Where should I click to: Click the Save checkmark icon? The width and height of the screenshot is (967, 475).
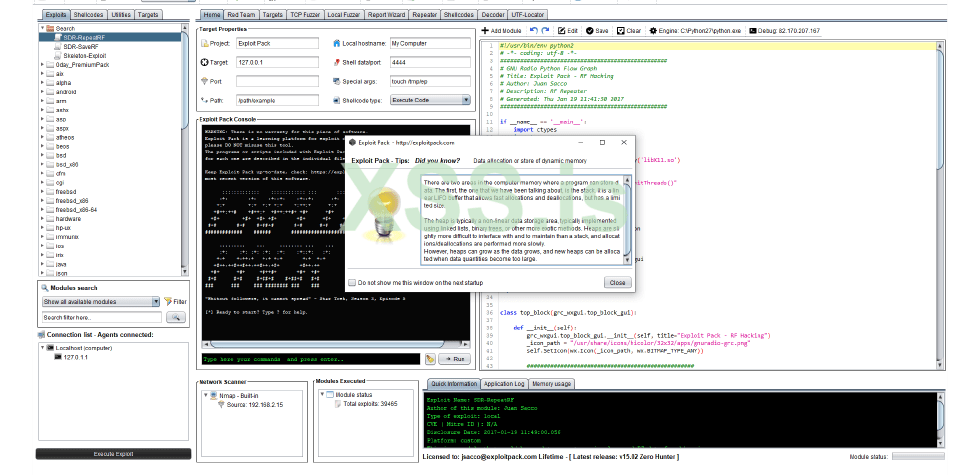point(588,32)
